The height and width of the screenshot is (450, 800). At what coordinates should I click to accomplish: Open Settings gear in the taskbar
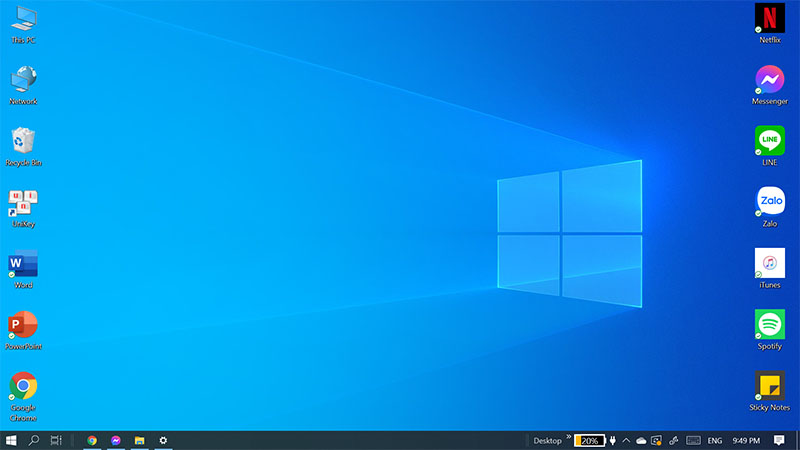tap(163, 440)
